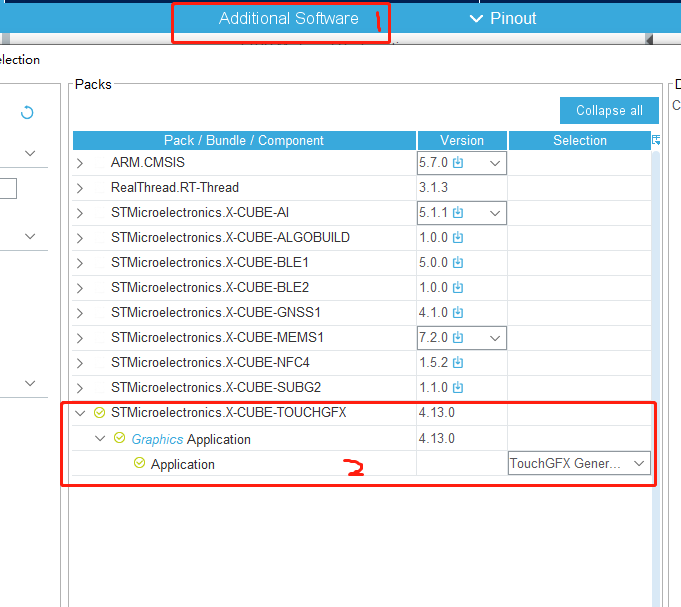681x607 pixels.
Task: Toggle the ARM.CMSIS pack checkbox
Action: [x=100, y=163]
